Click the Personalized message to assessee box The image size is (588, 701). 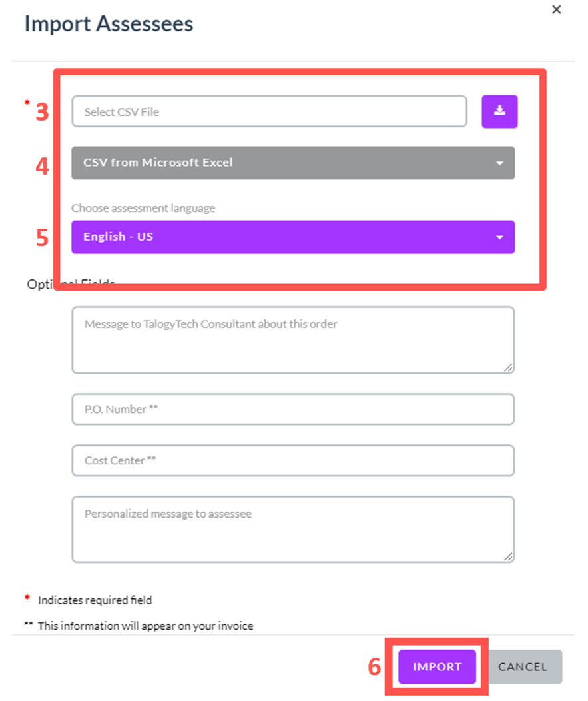point(293,529)
